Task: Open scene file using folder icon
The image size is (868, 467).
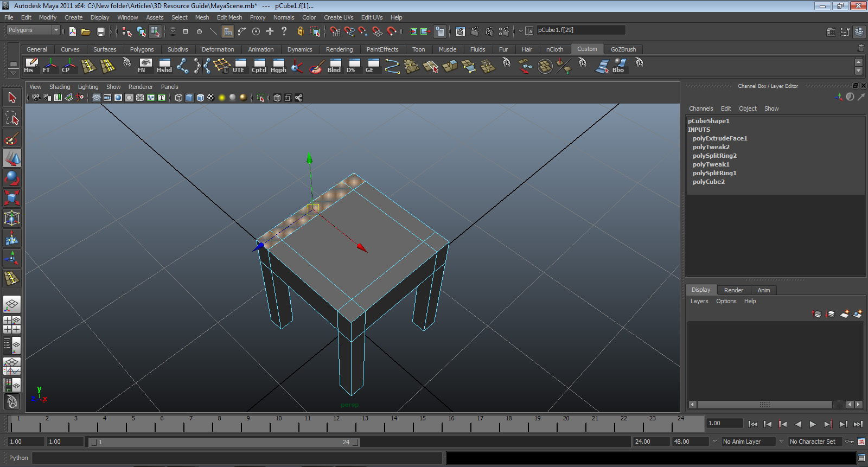Action: tap(86, 32)
